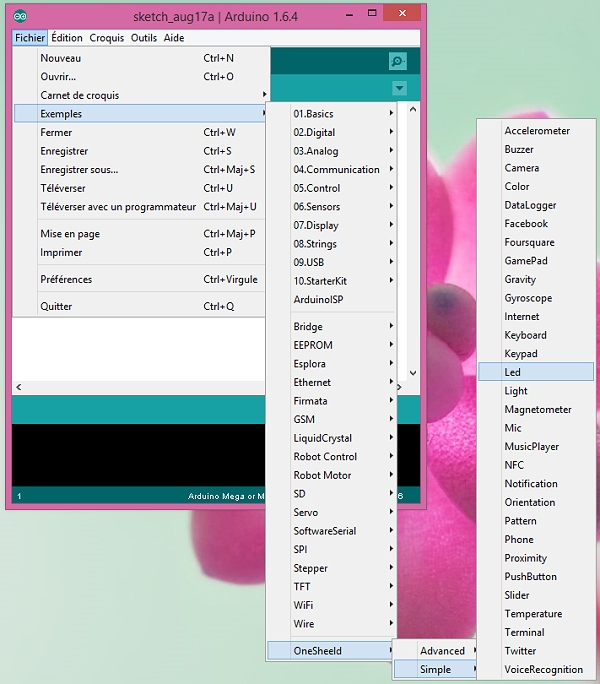Select Téléverser avec un programmateur

(x=140, y=207)
